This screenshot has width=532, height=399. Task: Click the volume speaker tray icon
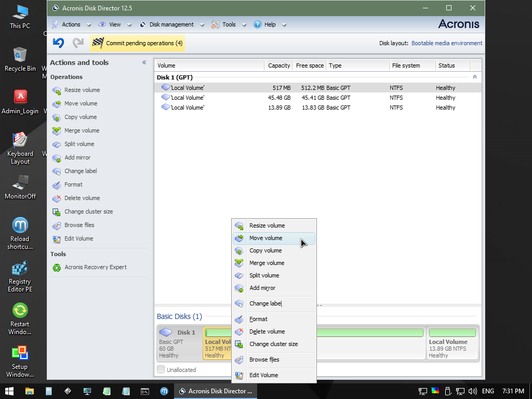pos(472,391)
